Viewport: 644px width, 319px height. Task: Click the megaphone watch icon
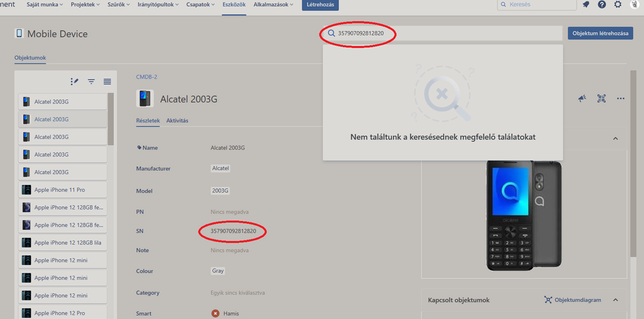click(x=582, y=99)
